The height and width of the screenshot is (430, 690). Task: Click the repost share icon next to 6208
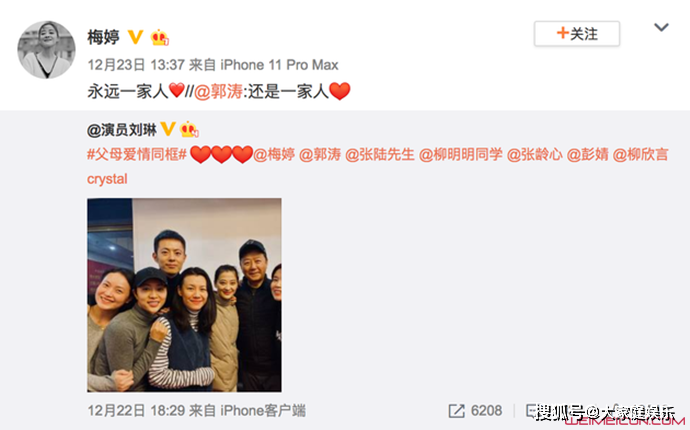pos(456,411)
